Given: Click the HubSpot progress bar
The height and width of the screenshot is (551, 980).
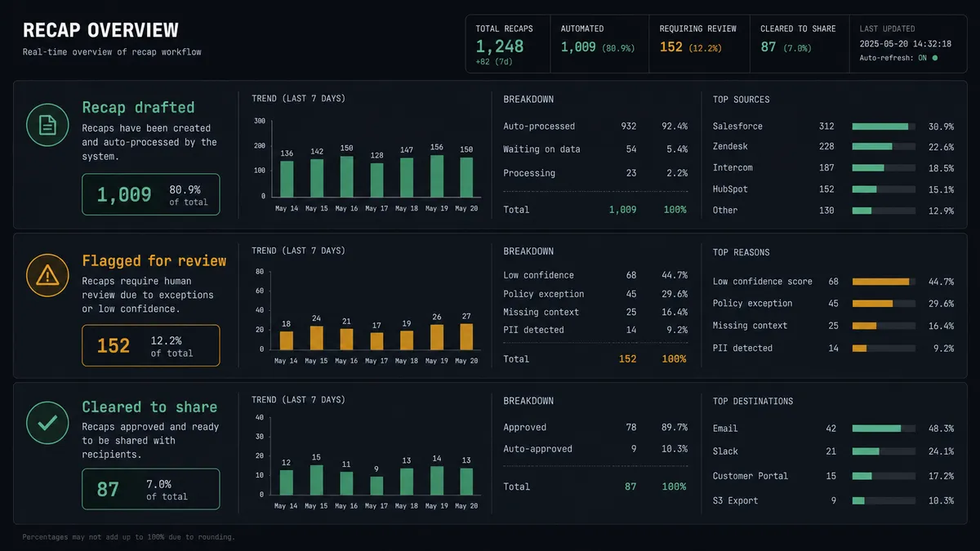Looking at the screenshot, I should click(884, 189).
